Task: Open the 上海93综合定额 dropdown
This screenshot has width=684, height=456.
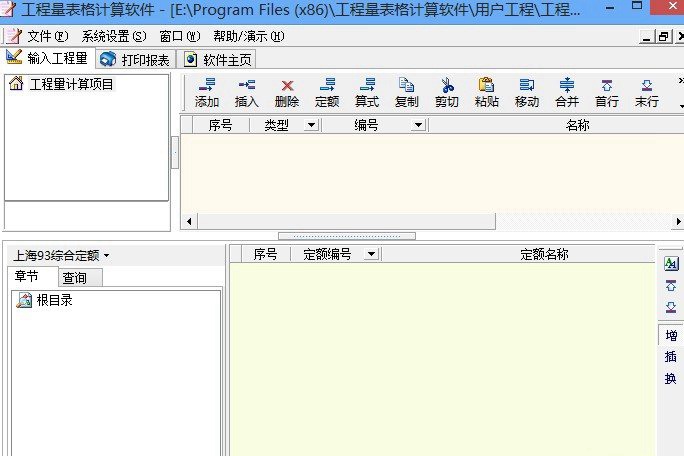Action: [x=61, y=255]
